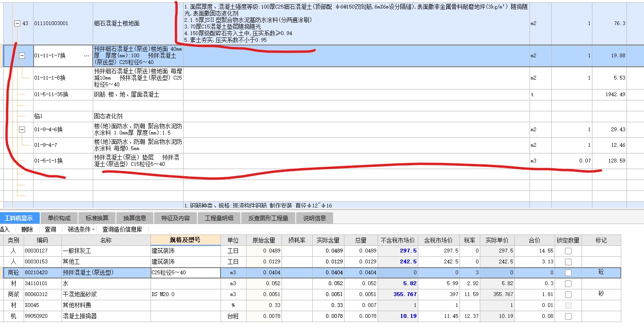Open the 反查图形工程量 tab
Screen dimensions: 644x333
[268, 218]
